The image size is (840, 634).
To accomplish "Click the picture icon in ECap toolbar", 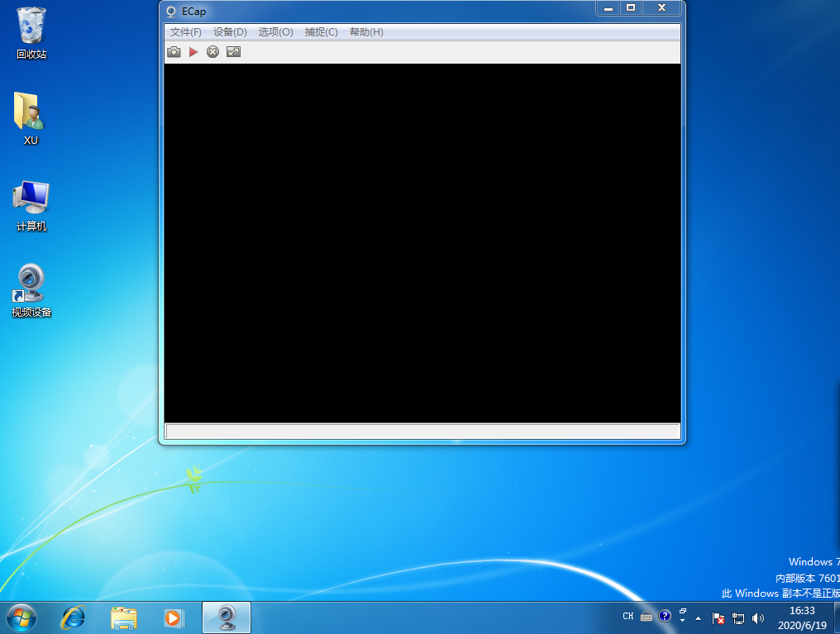I will pyautogui.click(x=233, y=52).
